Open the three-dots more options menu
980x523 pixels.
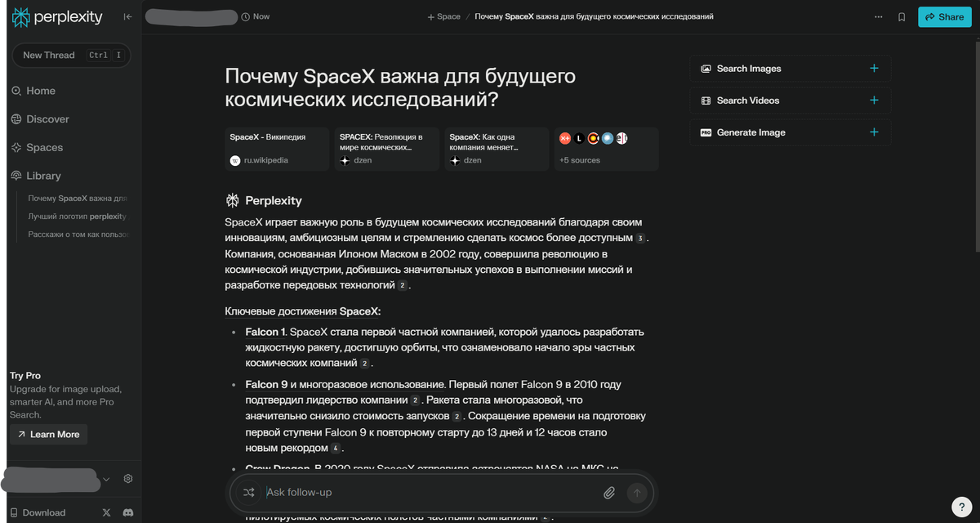879,16
